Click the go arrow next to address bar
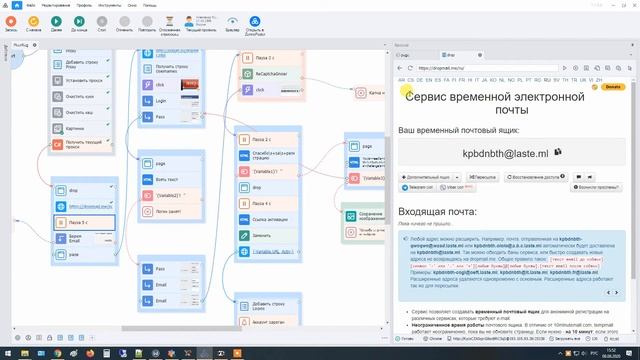Screen dimensions: 640x360 [564, 68]
